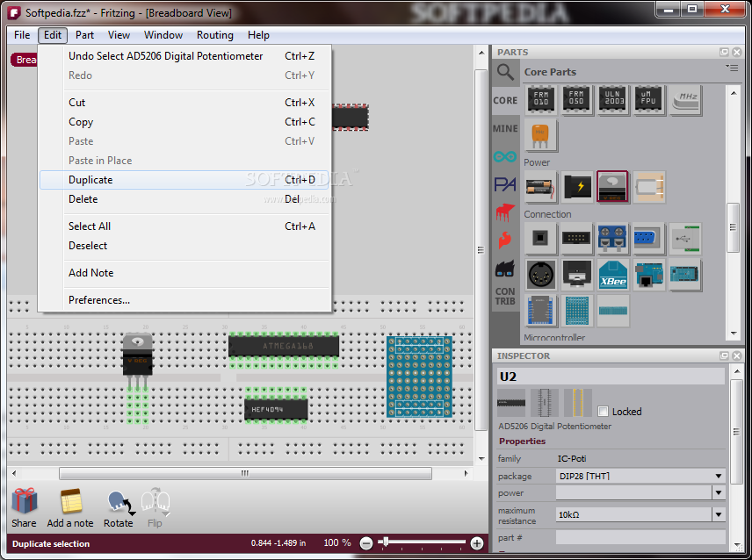
Task: Select the blue perfboard on the canvas
Action: coord(420,377)
